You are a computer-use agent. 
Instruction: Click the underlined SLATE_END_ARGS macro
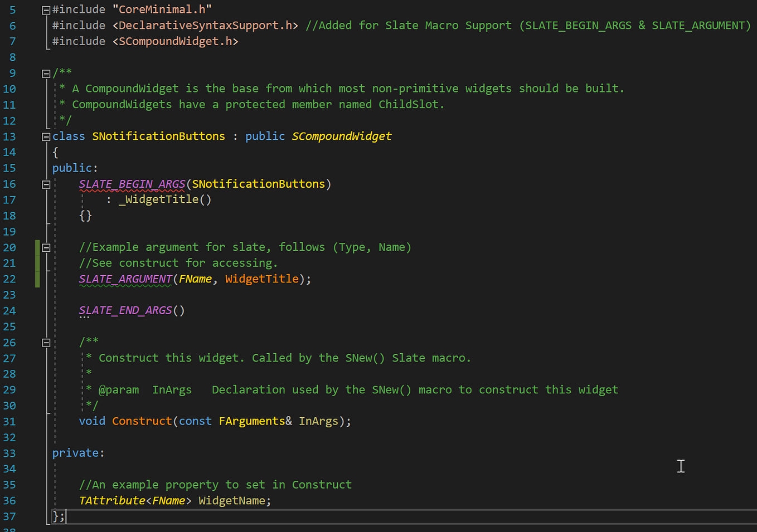pyautogui.click(x=125, y=310)
